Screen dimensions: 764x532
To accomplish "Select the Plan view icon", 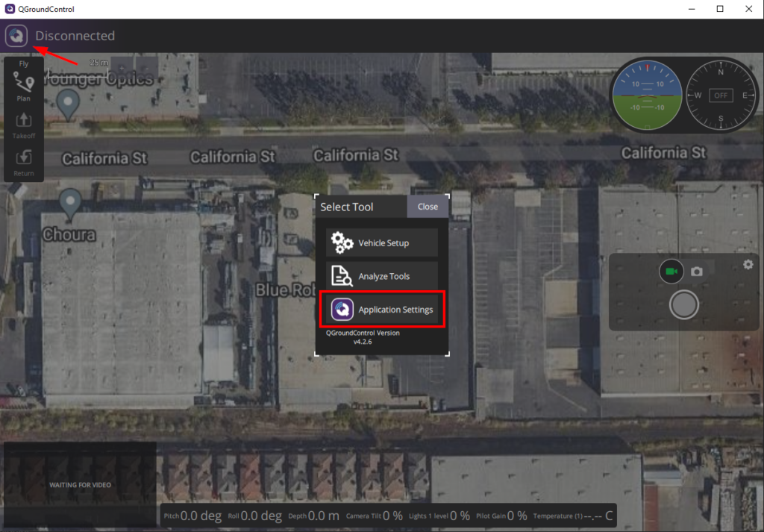I will tap(23, 87).
